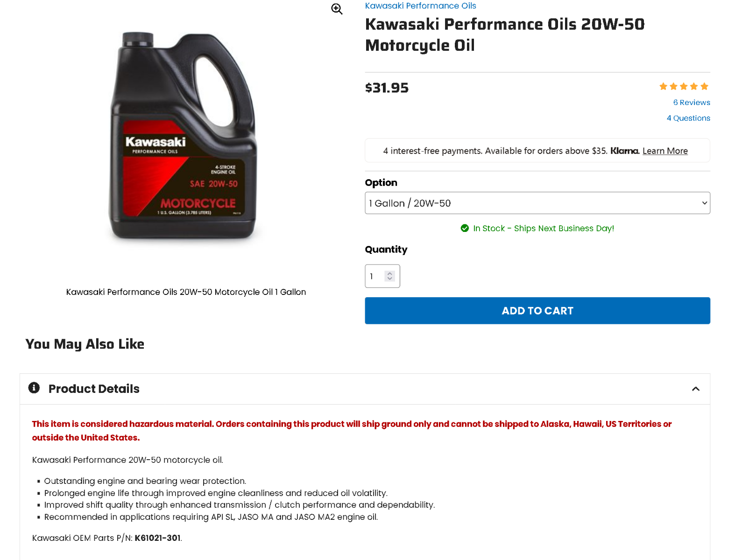Collapse the Product Details section chevron

pos(695,389)
